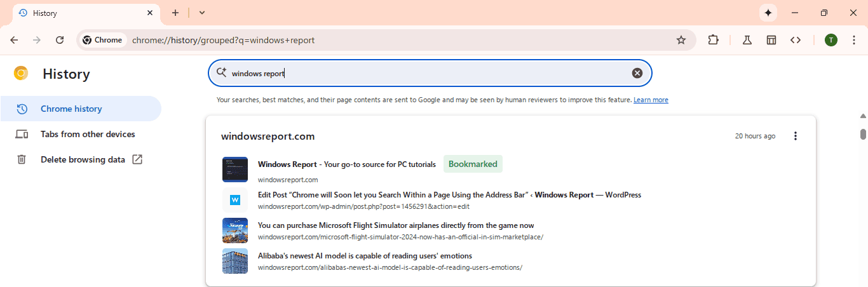
Task: Click the Tabs from other devices icon
Action: click(x=22, y=134)
